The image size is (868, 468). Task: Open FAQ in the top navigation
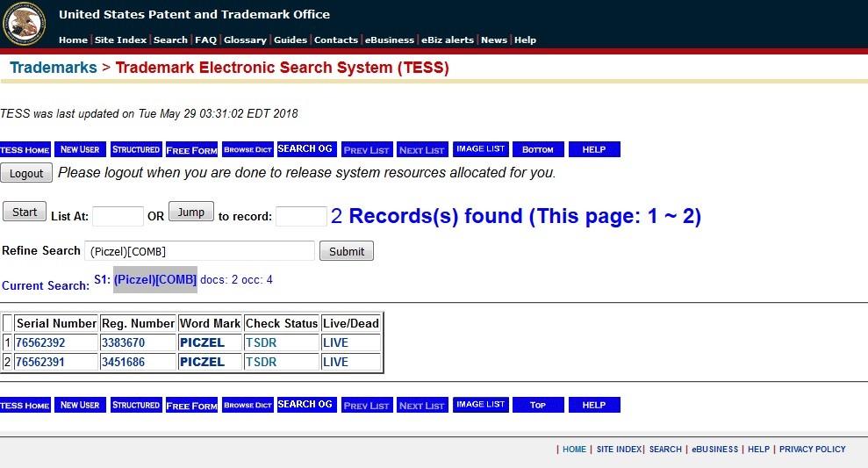[x=206, y=40]
